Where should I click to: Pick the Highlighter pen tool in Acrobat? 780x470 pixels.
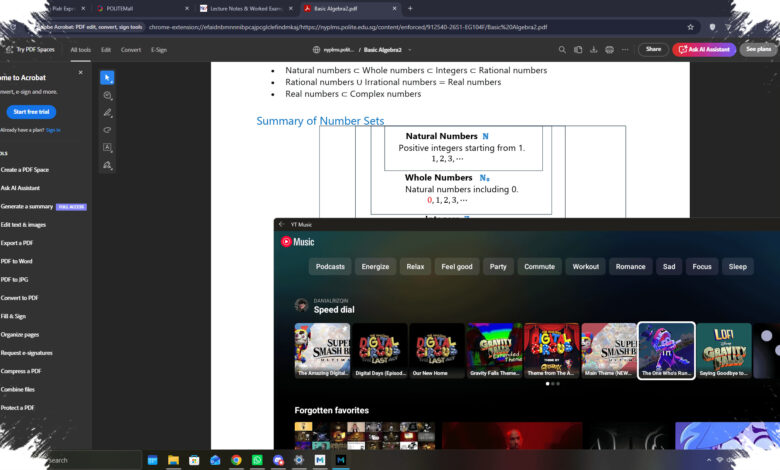pos(107,112)
